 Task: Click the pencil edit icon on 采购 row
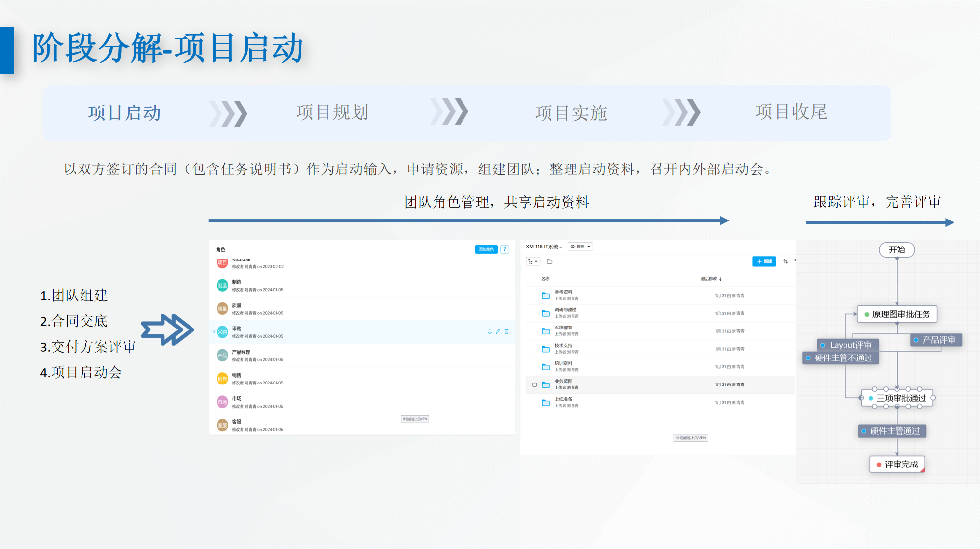(x=498, y=332)
